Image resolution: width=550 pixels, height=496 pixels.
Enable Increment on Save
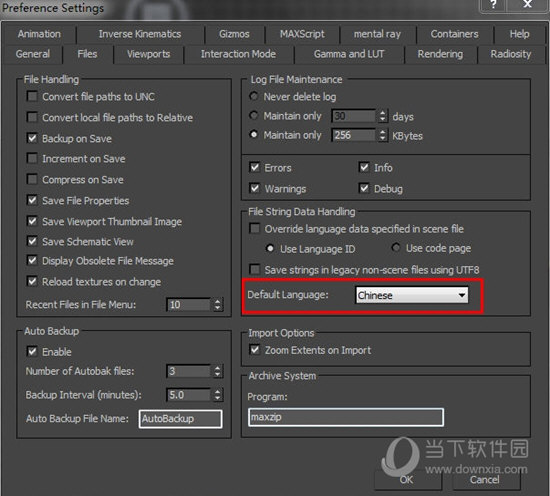tap(32, 158)
